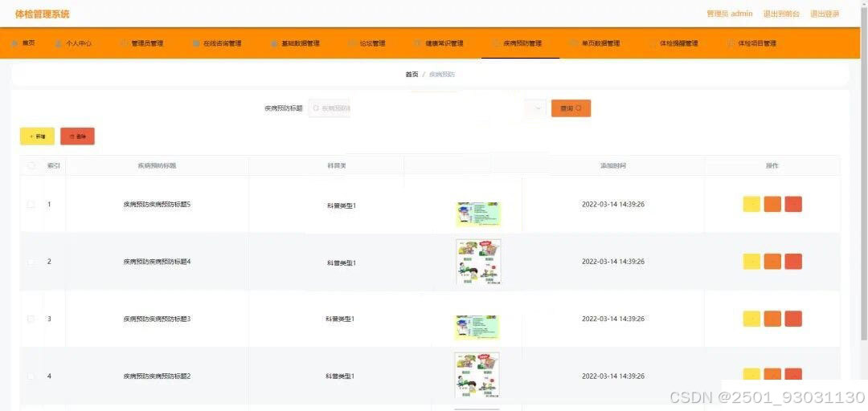Click 首页 in the breadcrumb
The width and height of the screenshot is (868, 411).
pos(411,74)
